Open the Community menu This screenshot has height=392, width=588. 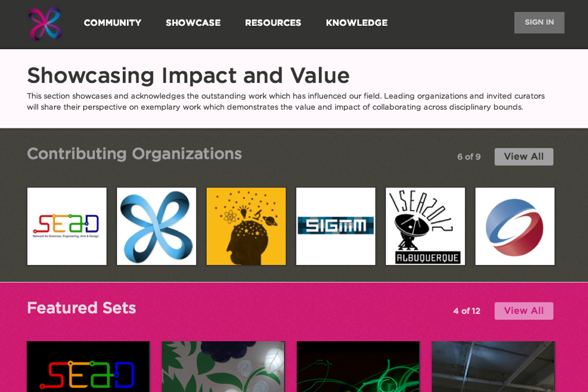click(112, 23)
